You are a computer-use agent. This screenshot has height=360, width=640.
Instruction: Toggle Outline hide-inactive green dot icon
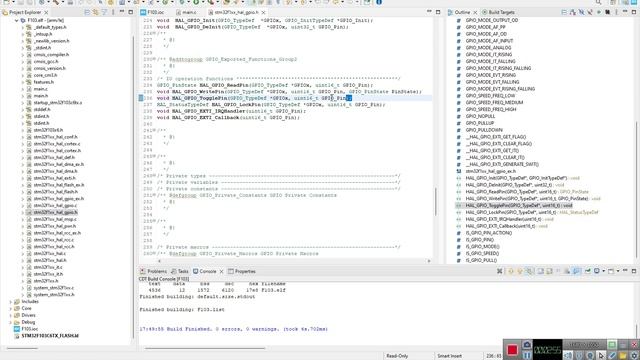point(599,12)
